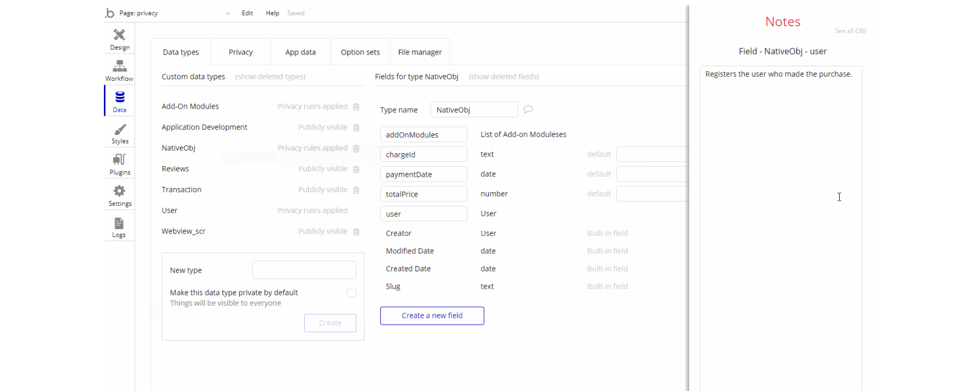The image size is (980, 391).
Task: Open the Option sets tab
Action: click(x=360, y=52)
